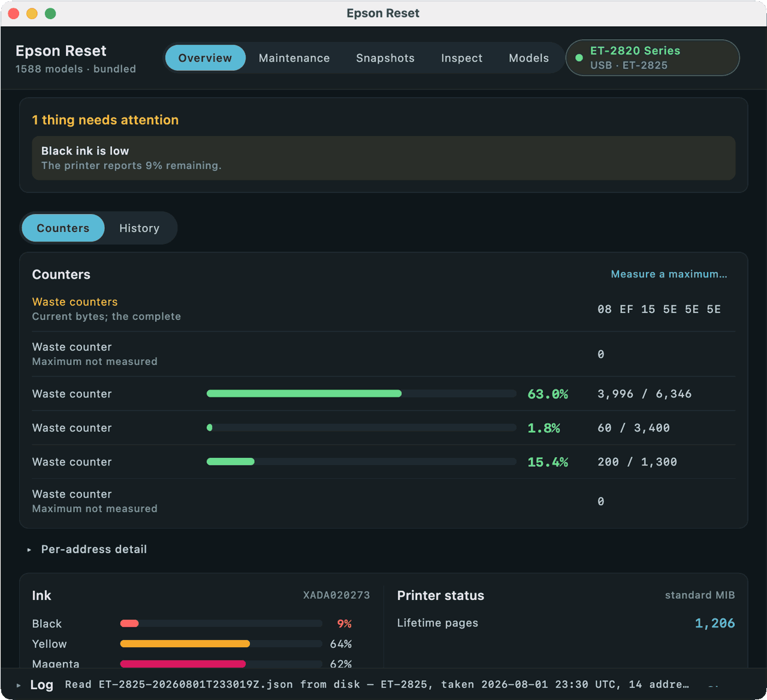Click the 63.0% waste counter progress bar
The height and width of the screenshot is (700, 767).
[x=361, y=394]
